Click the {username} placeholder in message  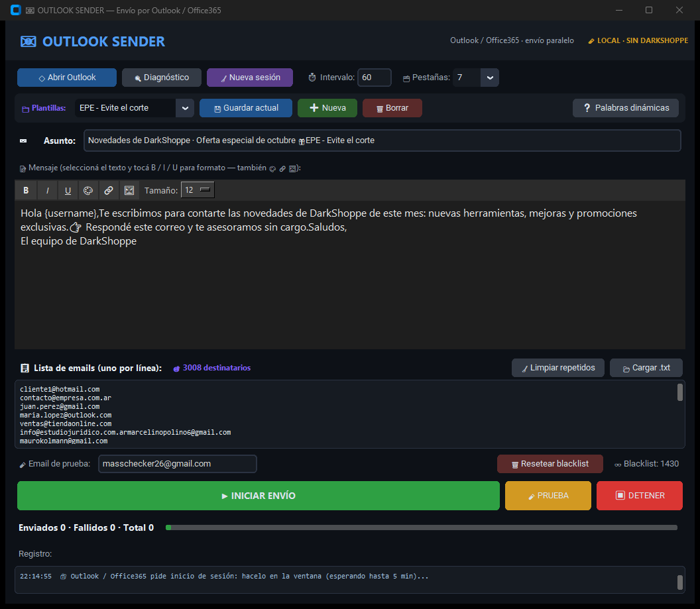(x=72, y=213)
